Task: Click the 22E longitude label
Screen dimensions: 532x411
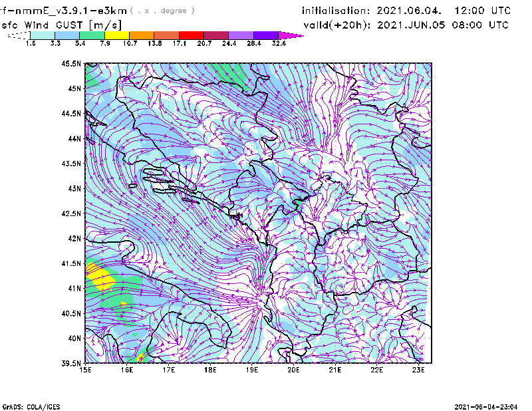Action: (x=376, y=370)
